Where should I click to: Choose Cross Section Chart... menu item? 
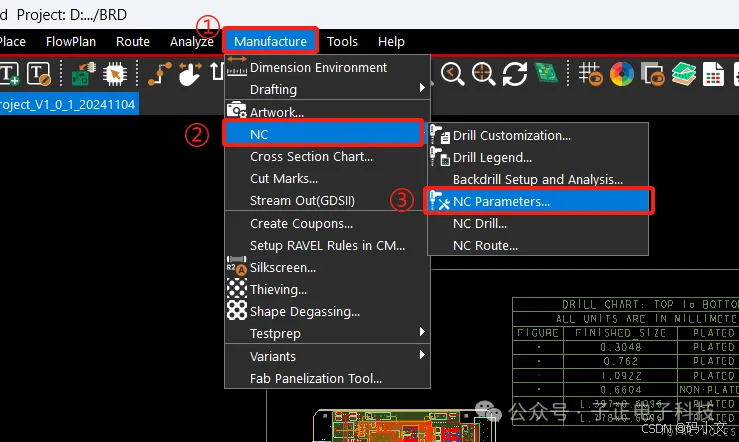328,156
